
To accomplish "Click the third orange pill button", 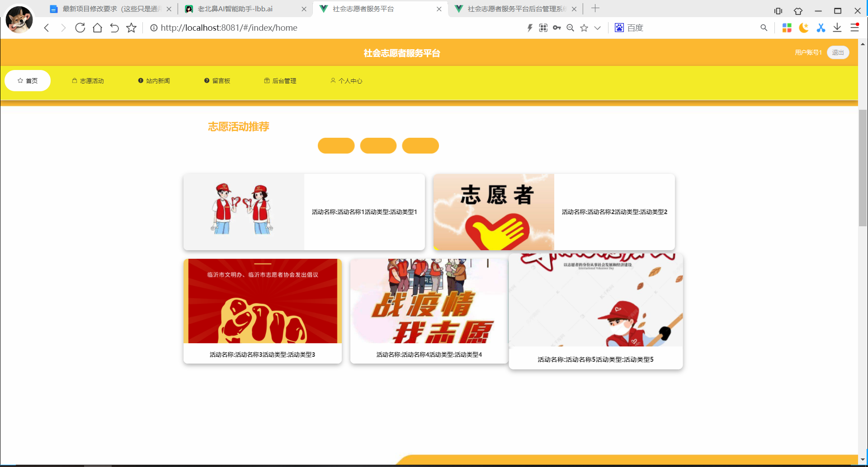I will coord(420,145).
